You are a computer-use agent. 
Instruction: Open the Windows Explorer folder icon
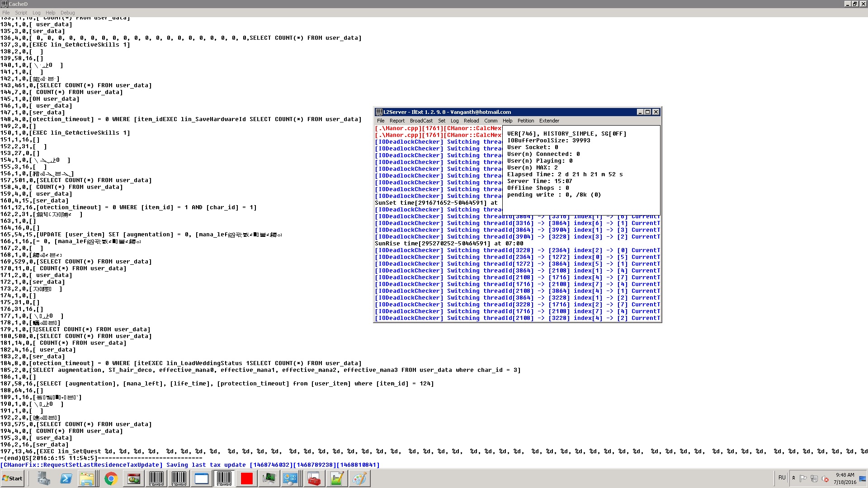tap(87, 479)
